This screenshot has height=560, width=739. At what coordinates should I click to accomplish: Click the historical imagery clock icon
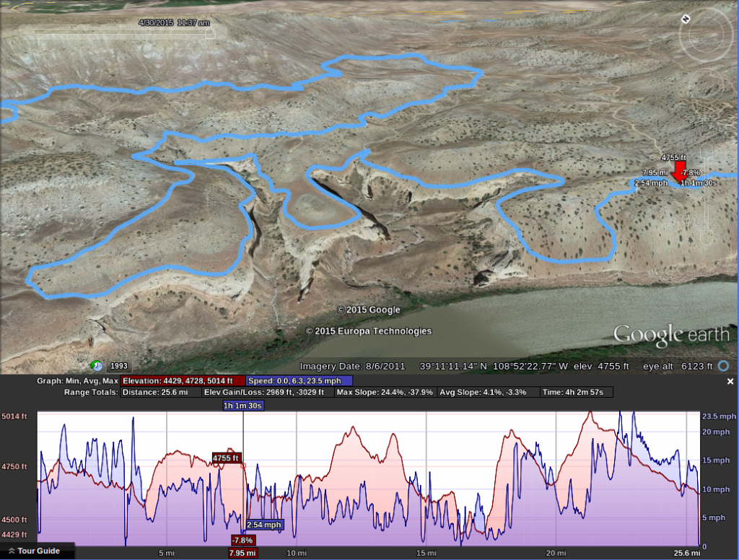97,366
